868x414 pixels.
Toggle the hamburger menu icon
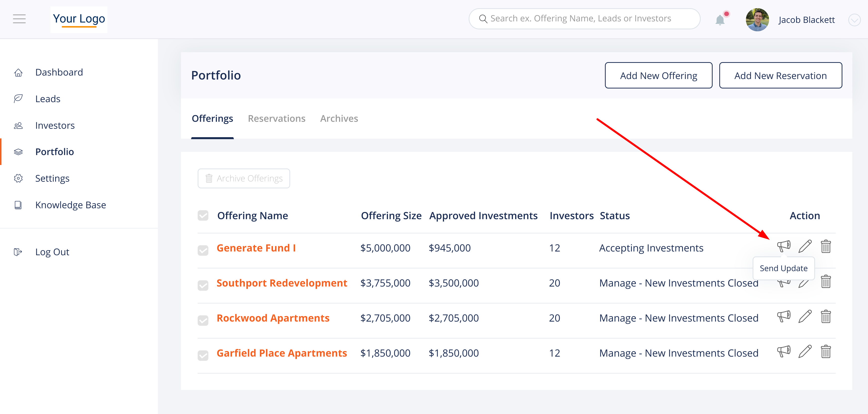point(19,19)
